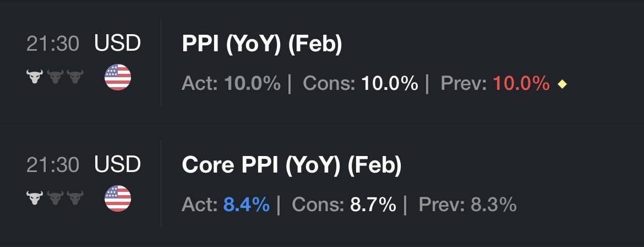Click the Cons 8.7% value for Core PPI
The width and height of the screenshot is (644, 247).
point(373,205)
